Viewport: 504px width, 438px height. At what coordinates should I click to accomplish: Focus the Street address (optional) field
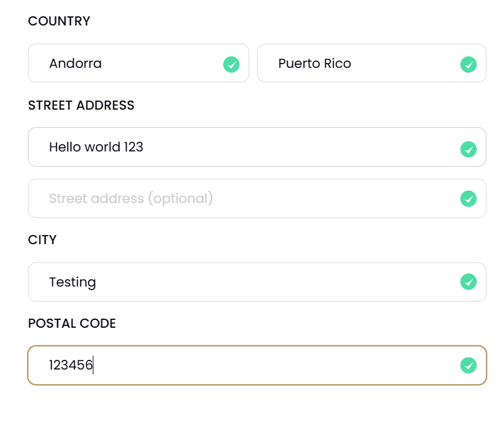coord(257,199)
